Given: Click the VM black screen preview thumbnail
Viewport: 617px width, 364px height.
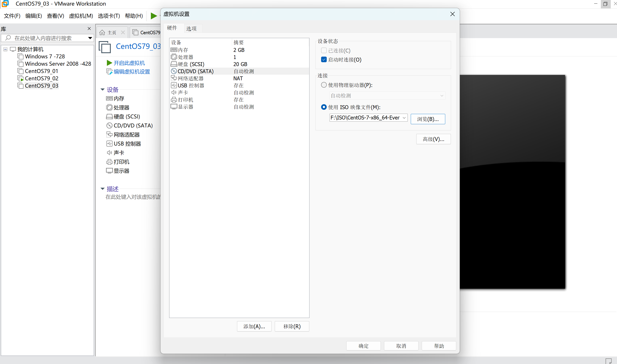Looking at the screenshot, I should (x=512, y=182).
